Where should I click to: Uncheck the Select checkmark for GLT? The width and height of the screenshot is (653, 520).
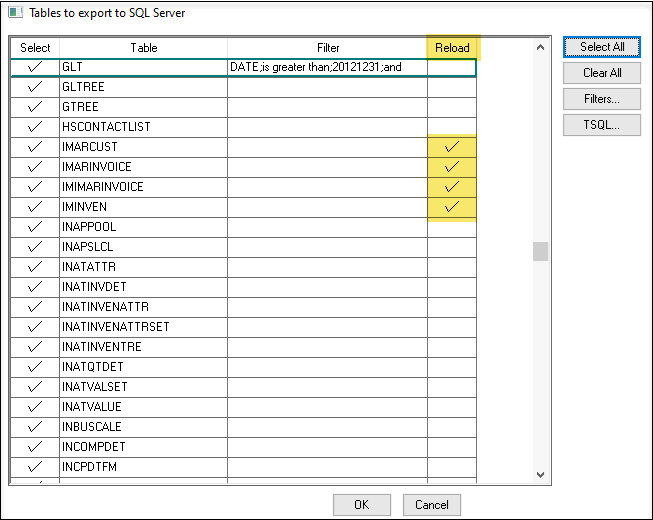click(x=35, y=68)
